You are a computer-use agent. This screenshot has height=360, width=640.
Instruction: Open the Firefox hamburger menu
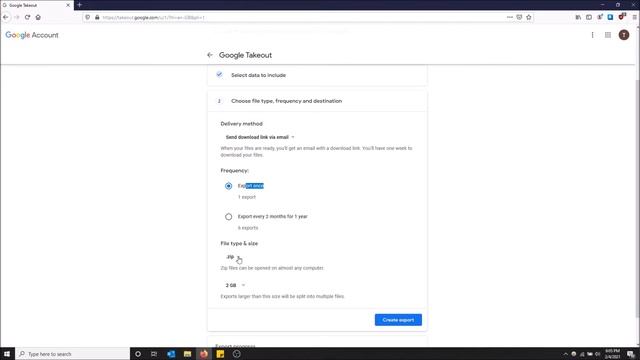tap(635, 17)
